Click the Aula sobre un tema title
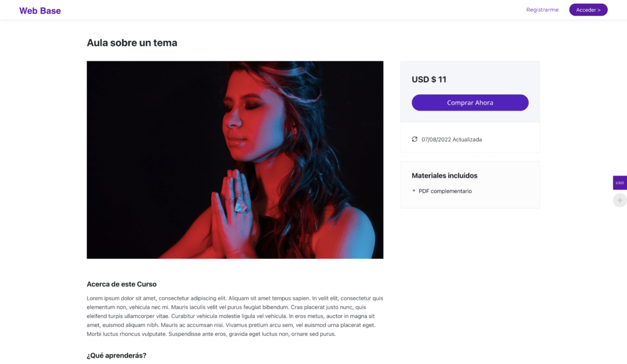 (x=132, y=43)
